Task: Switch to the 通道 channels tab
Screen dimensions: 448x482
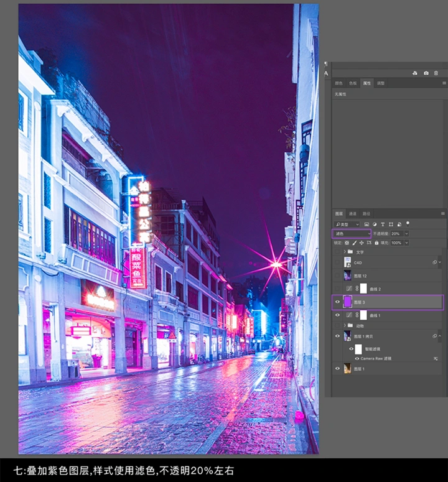Action: [x=352, y=214]
